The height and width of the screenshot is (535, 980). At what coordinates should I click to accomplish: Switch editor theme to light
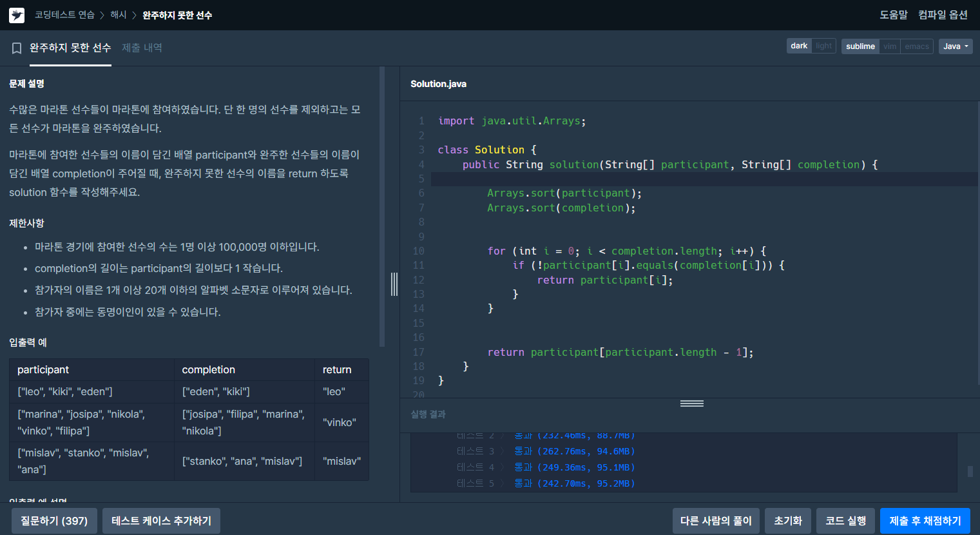[823, 46]
